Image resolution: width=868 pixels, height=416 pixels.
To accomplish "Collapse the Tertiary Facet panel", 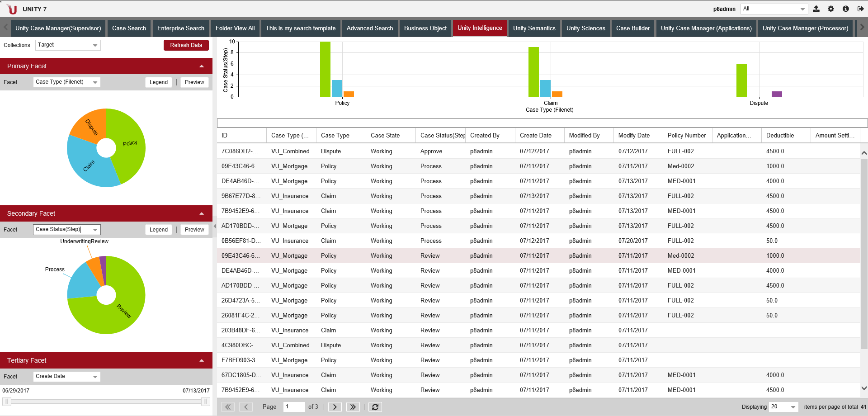I will click(x=202, y=361).
